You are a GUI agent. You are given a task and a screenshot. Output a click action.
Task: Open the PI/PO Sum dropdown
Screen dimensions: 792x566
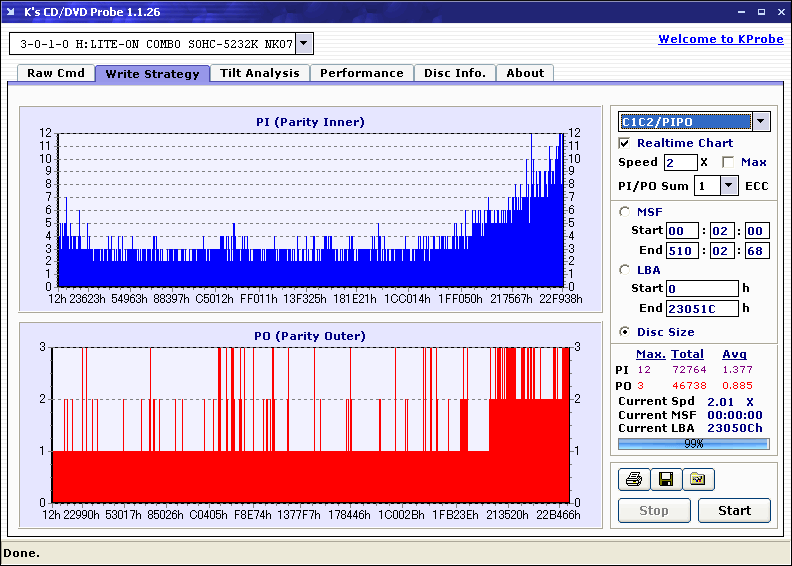[x=728, y=185]
